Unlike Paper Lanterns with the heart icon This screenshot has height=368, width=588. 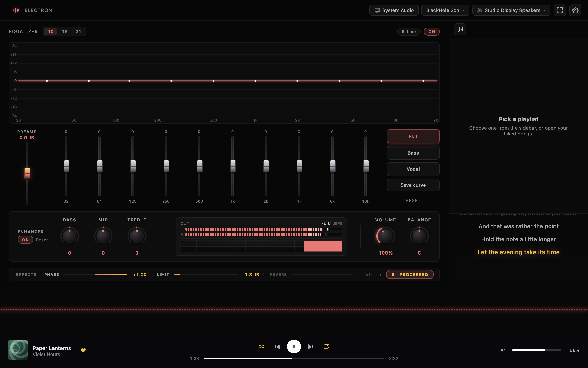coord(83,350)
